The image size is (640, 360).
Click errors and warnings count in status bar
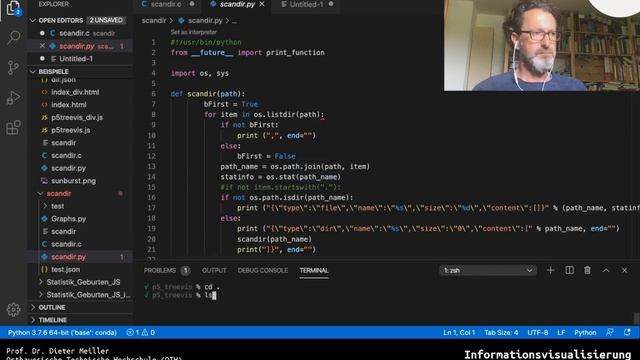[x=141, y=332]
